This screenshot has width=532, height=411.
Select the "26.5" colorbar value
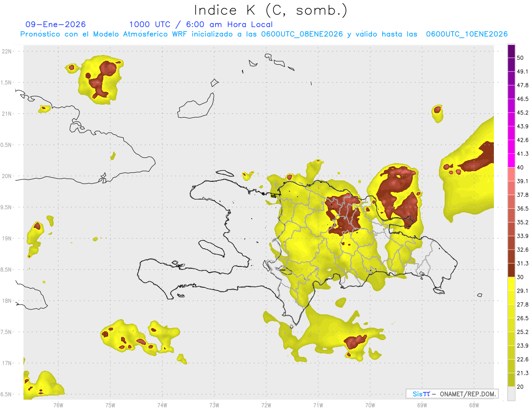[523, 318]
